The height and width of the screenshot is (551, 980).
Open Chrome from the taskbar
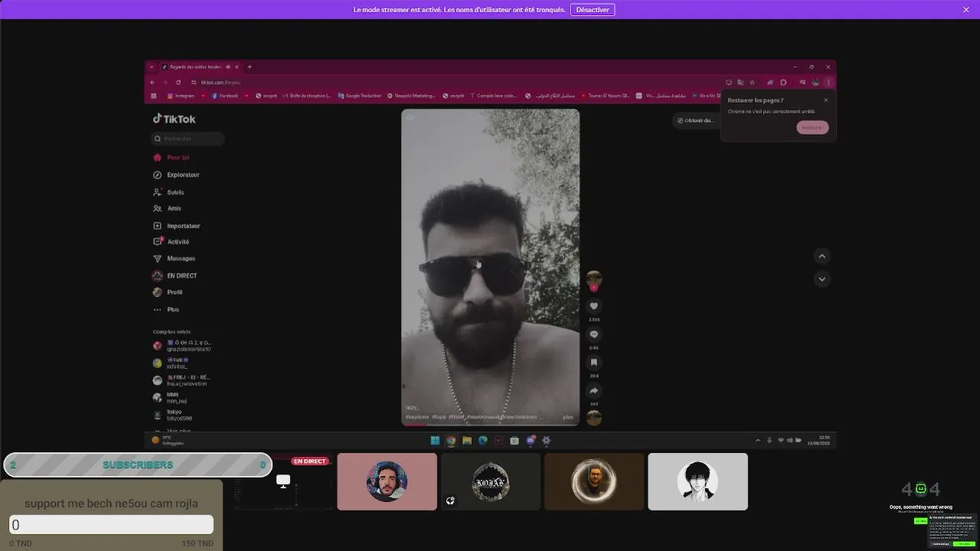tap(451, 441)
